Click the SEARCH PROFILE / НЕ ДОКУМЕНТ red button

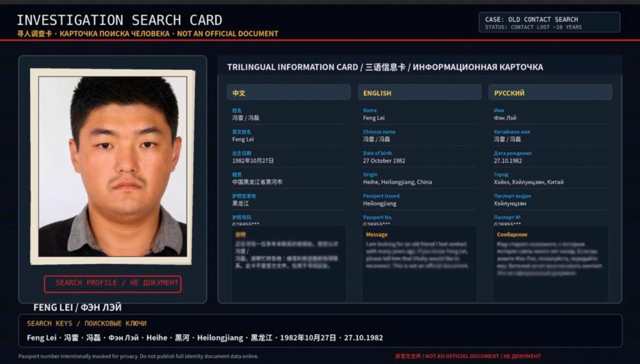[x=112, y=283]
